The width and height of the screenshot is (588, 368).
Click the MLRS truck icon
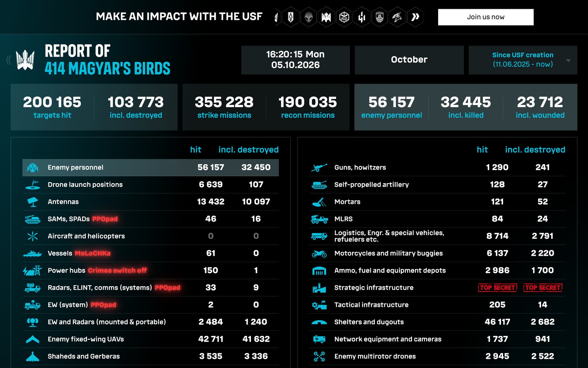coord(319,219)
